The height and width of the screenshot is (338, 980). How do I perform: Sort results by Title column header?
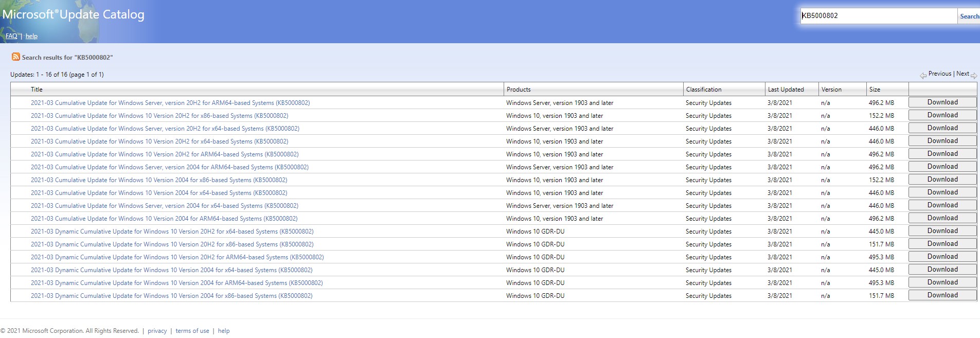point(37,90)
